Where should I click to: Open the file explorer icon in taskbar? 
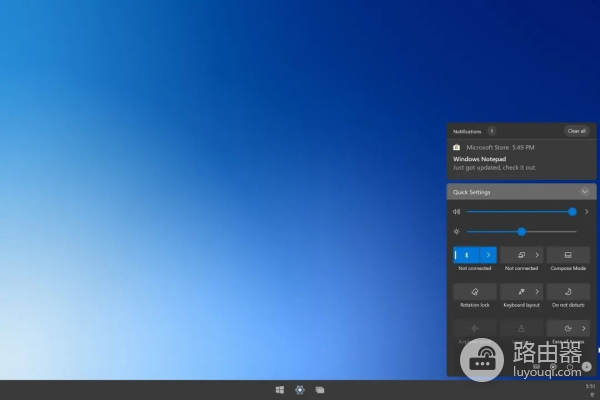(x=319, y=389)
